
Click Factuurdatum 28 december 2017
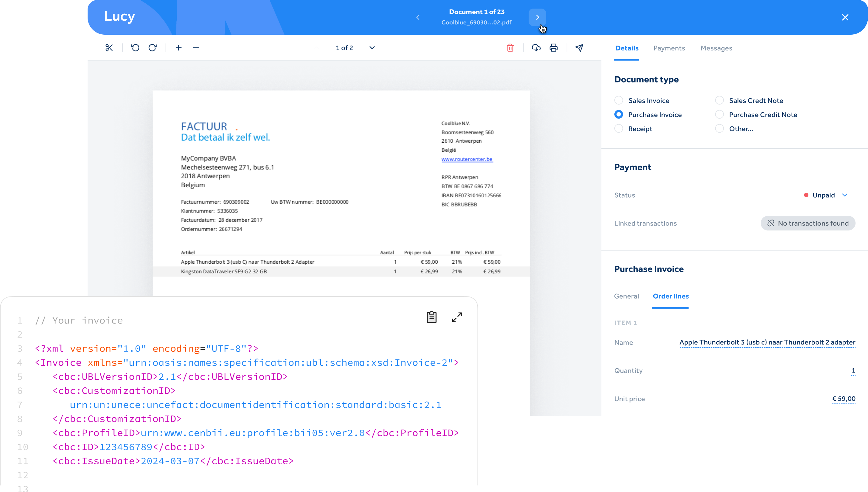point(222,220)
